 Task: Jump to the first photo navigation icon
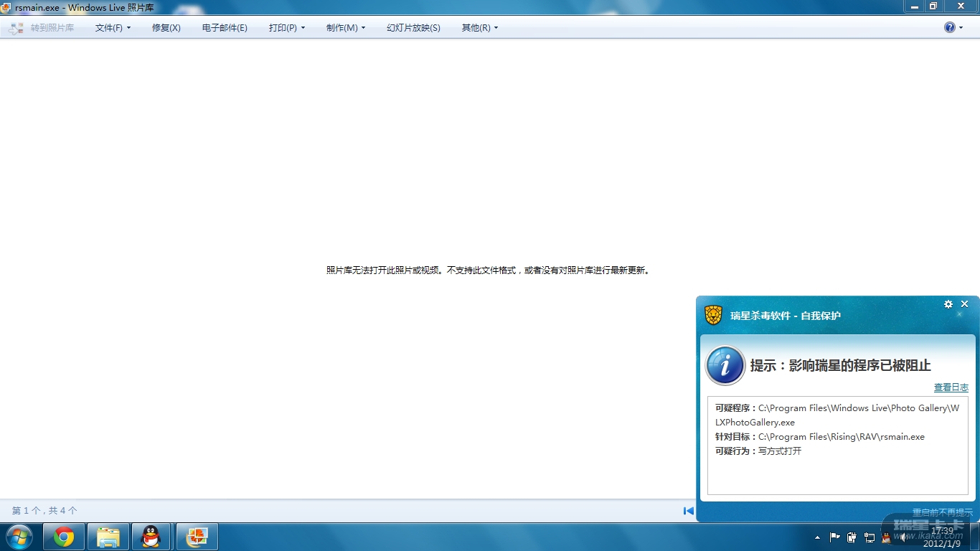(x=689, y=511)
